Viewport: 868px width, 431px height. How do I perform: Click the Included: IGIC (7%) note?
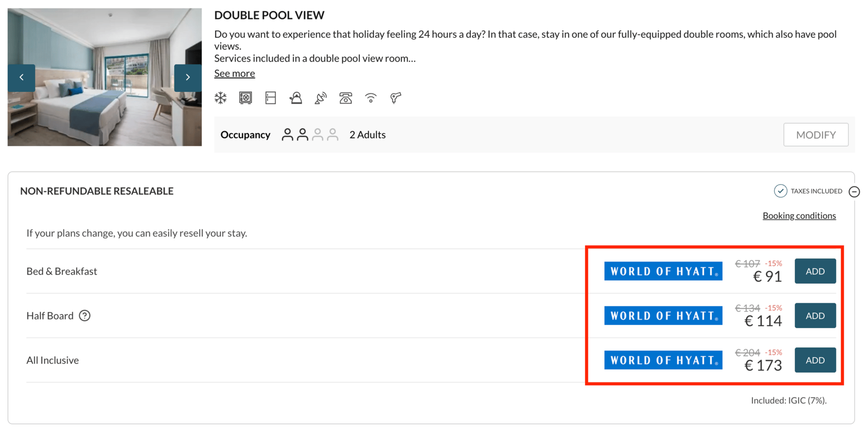coord(789,400)
